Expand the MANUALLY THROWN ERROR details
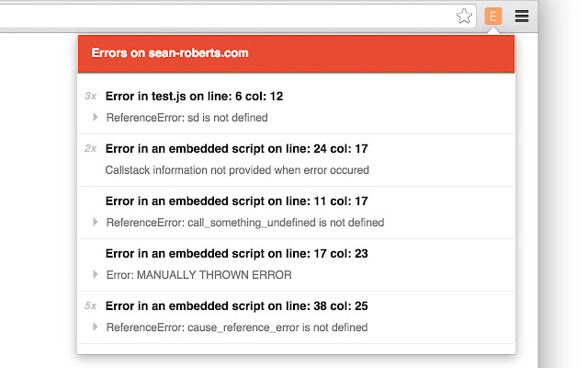 96,275
